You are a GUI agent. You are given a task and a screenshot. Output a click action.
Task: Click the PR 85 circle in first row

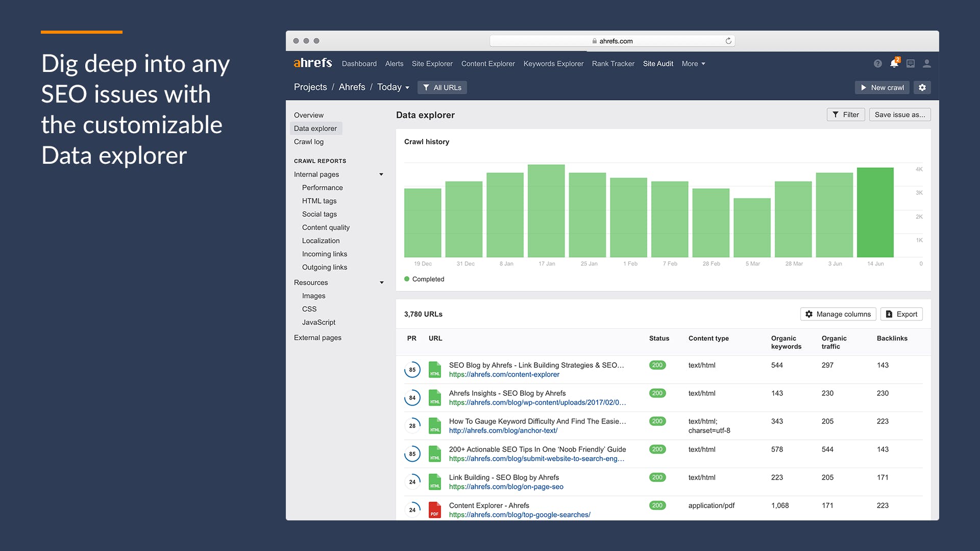point(412,370)
